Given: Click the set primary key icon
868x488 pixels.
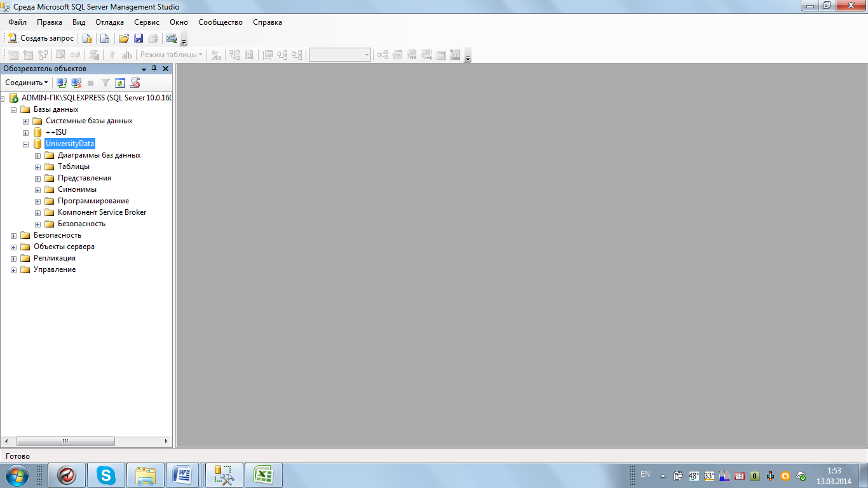Looking at the screenshot, I should click(112, 55).
